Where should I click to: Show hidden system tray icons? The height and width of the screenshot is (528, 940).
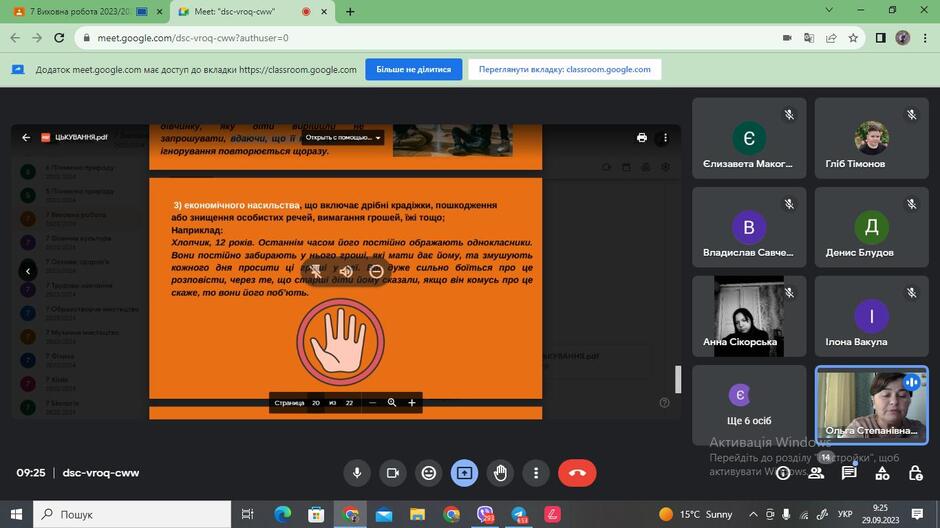pos(753,514)
